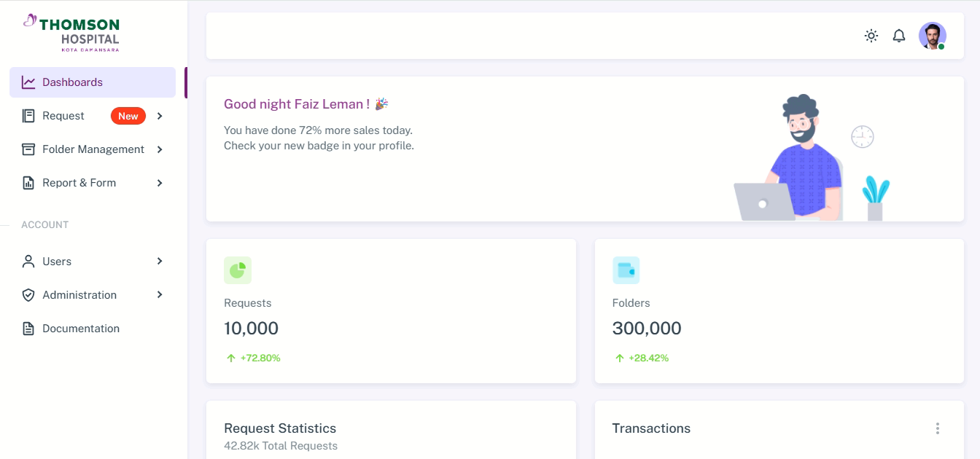The height and width of the screenshot is (459, 980).
Task: Expand the Report & Form chevron
Action: click(160, 183)
